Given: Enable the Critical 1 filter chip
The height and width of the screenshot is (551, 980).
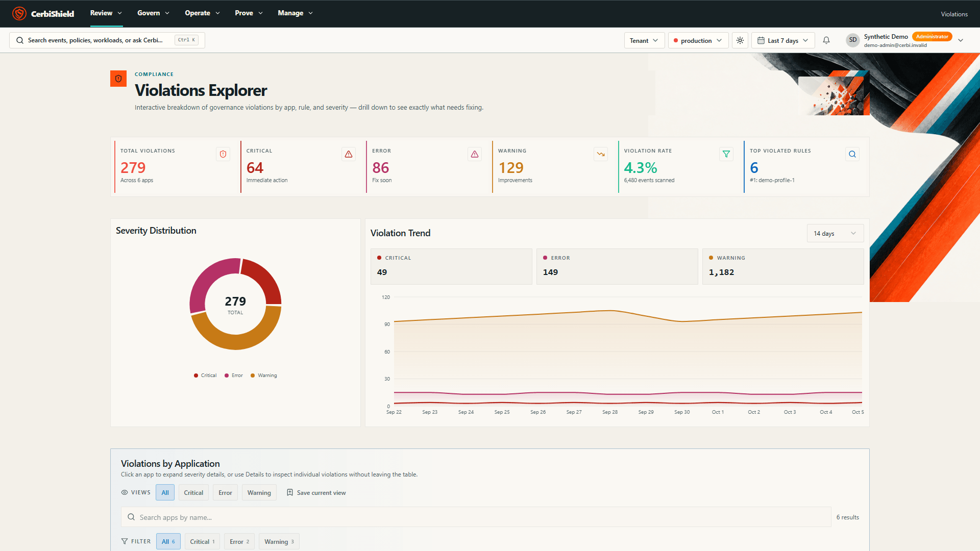Looking at the screenshot, I should [x=202, y=541].
